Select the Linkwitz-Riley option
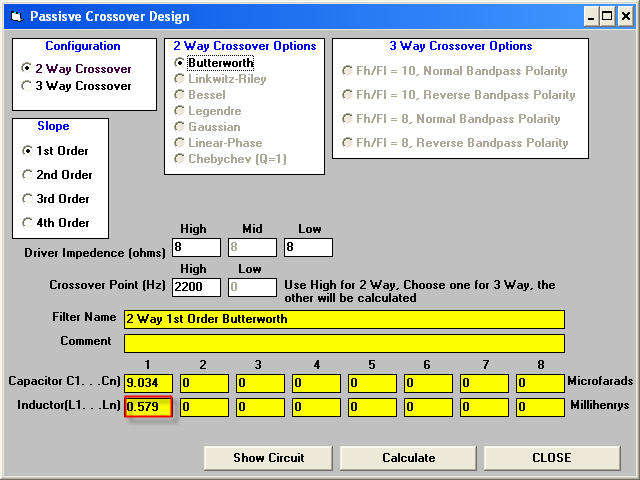 220,79
